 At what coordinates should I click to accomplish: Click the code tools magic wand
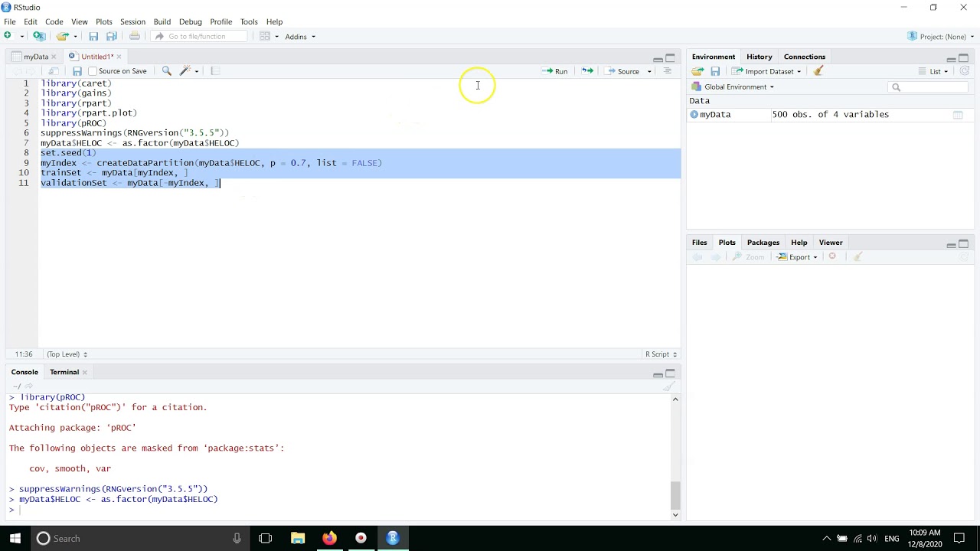pos(185,71)
